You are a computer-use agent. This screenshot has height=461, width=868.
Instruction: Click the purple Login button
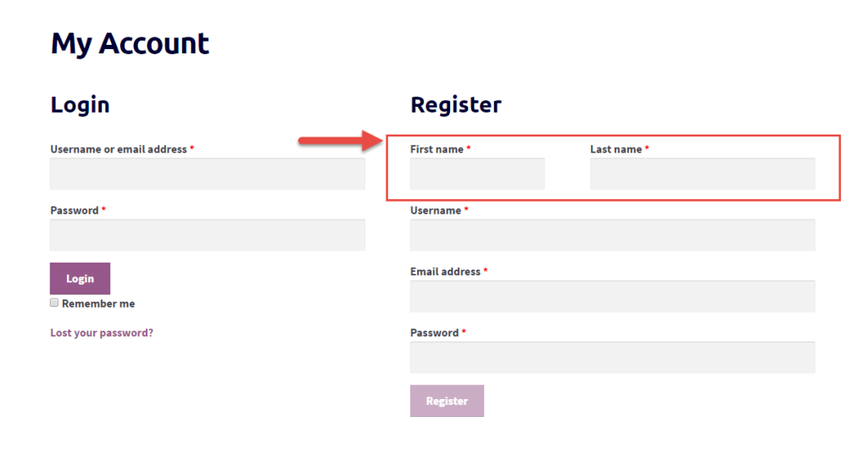pos(81,278)
